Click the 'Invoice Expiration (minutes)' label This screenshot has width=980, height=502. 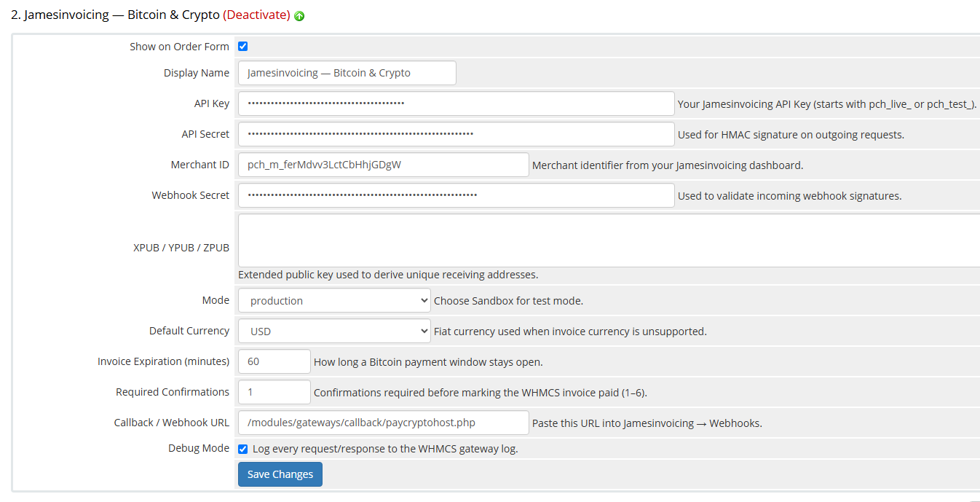(x=164, y=361)
